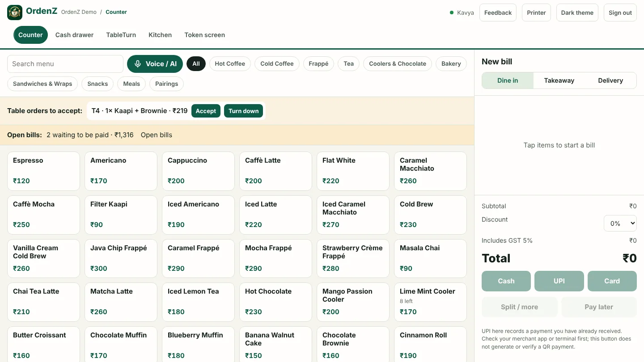Add Cold Brew to the bill

click(430, 215)
